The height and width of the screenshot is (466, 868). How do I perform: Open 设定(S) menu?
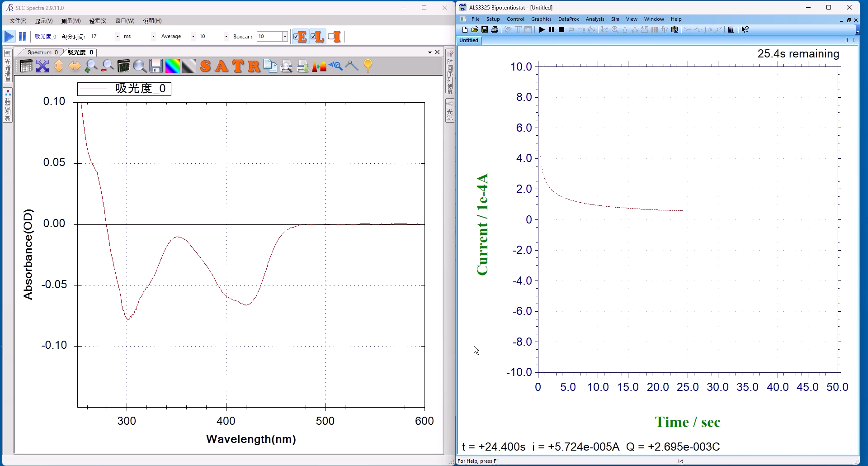pos(98,21)
